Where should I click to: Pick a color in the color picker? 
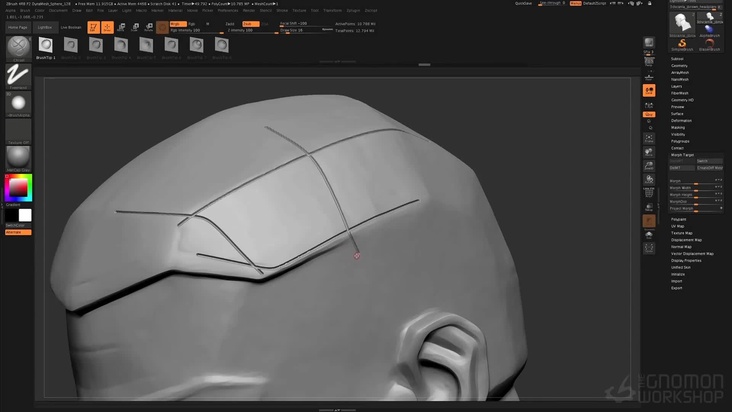coord(18,188)
